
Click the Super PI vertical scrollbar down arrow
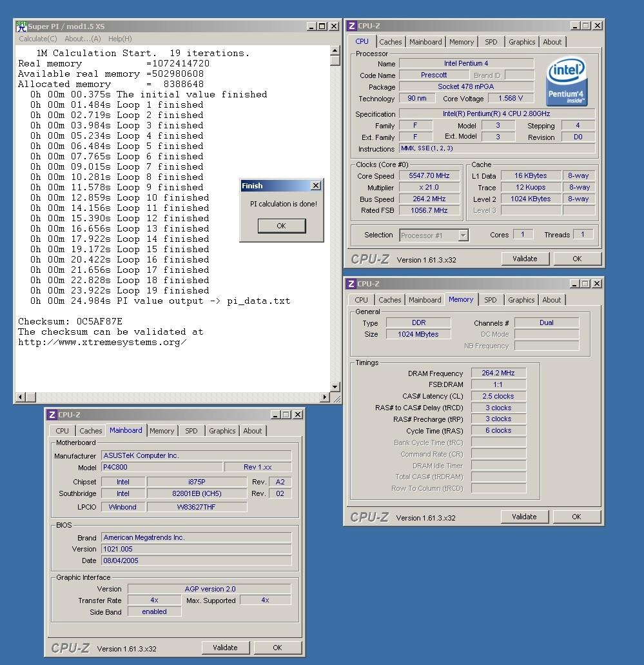(335, 387)
